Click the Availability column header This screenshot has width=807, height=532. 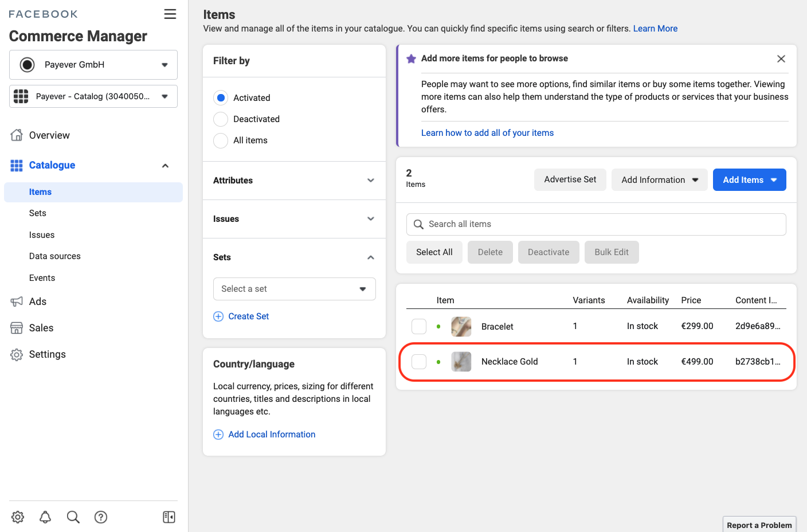(x=648, y=300)
